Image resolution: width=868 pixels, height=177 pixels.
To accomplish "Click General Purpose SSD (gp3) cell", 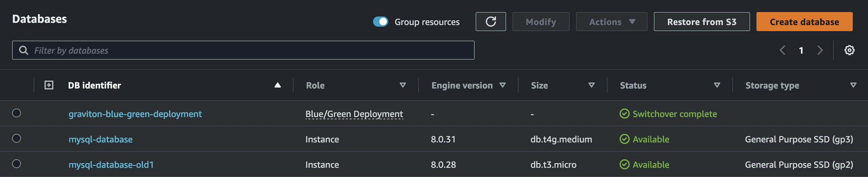I will 799,139.
